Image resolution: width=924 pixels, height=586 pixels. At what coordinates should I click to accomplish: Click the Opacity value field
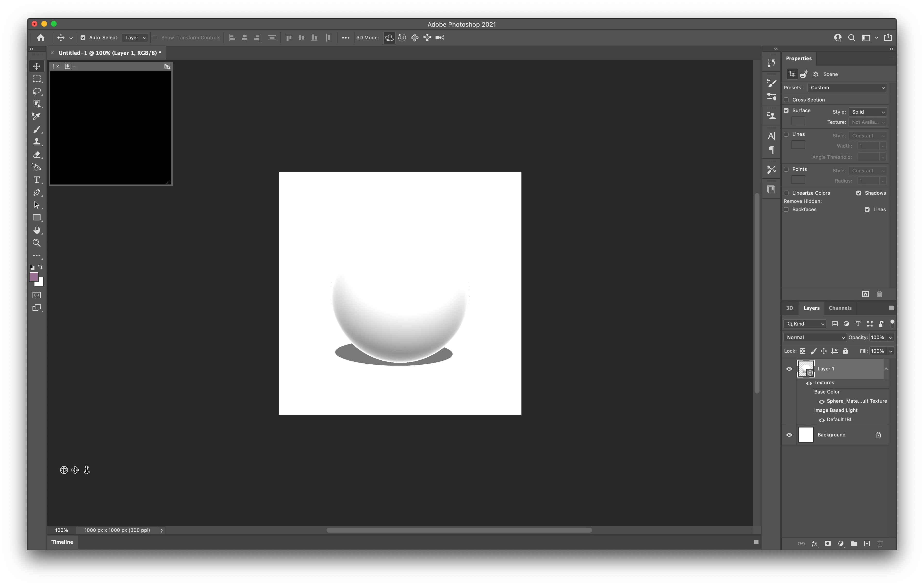(x=877, y=338)
